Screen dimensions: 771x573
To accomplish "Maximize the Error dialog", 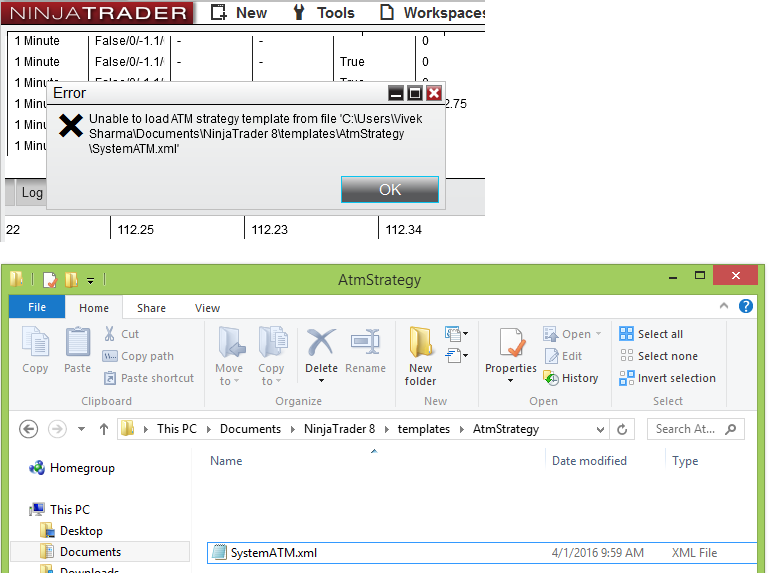I will (415, 93).
